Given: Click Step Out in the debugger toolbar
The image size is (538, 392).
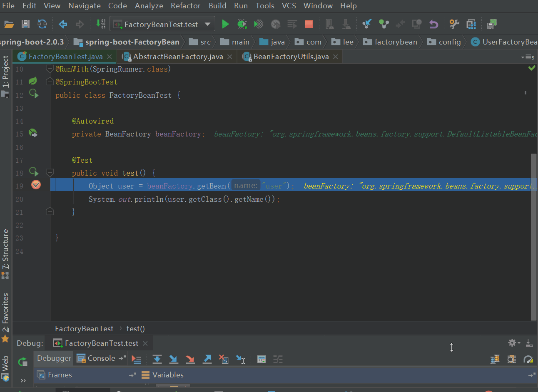Looking at the screenshot, I should [207, 359].
